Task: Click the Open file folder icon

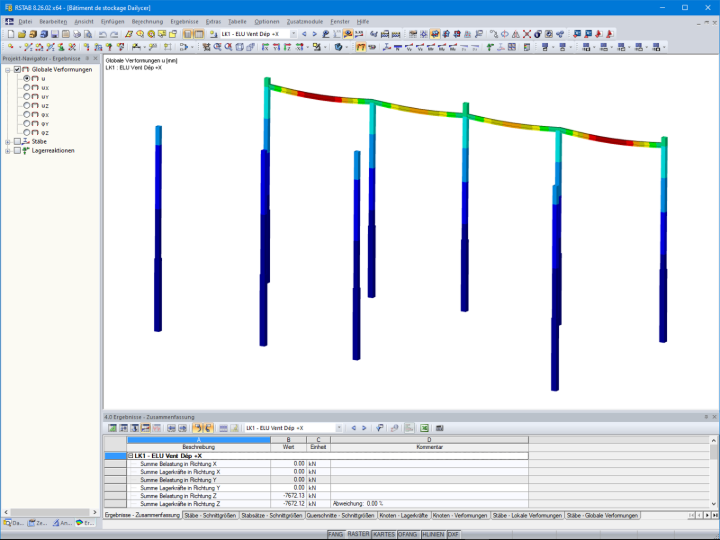Action: pyautogui.click(x=22, y=34)
